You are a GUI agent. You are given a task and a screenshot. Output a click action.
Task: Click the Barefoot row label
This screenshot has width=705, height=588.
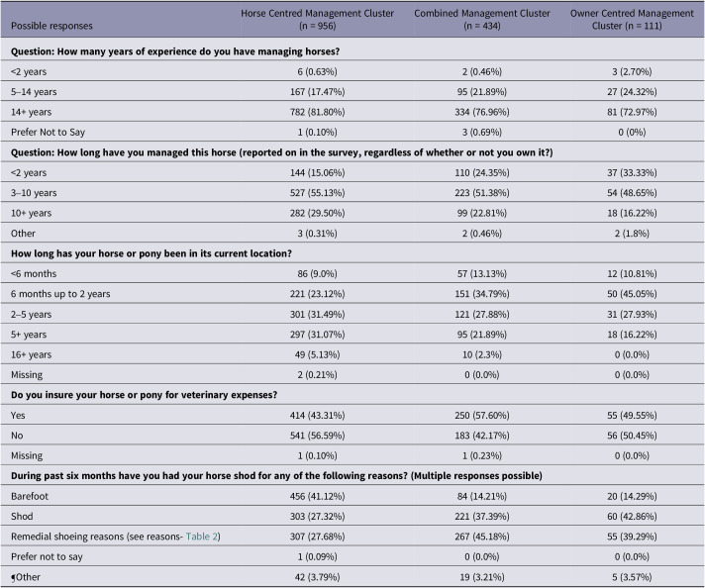click(30, 496)
